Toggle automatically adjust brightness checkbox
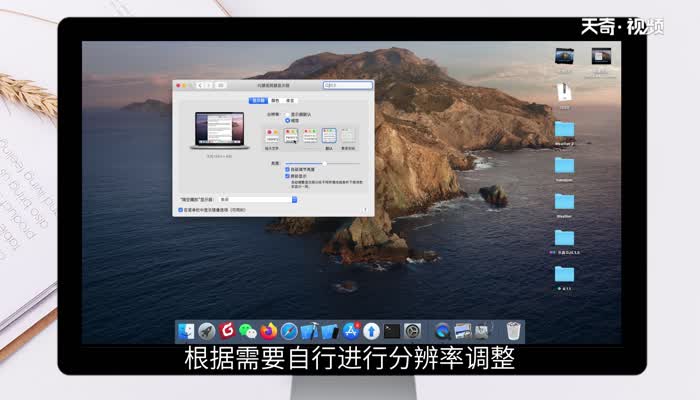This screenshot has width=700, height=400. click(x=288, y=170)
